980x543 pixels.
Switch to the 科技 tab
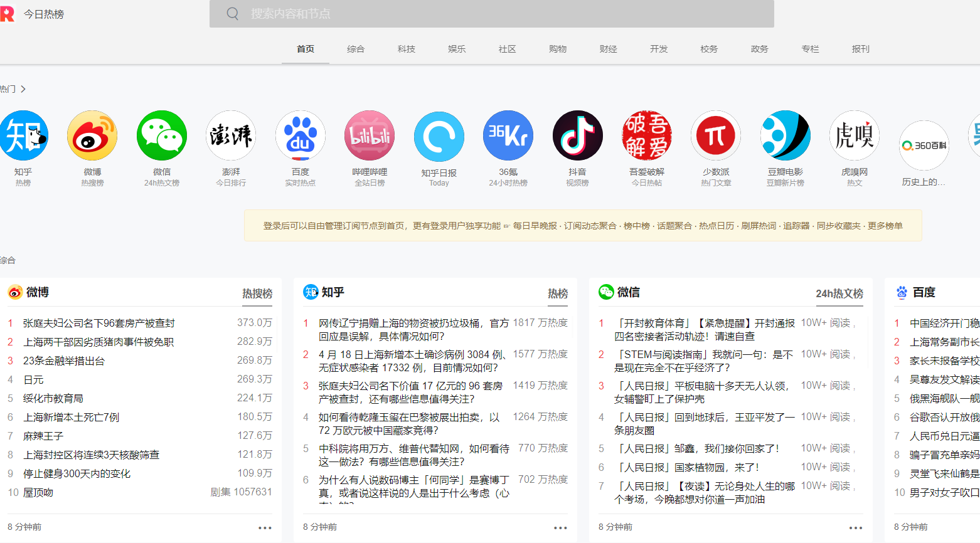(407, 49)
